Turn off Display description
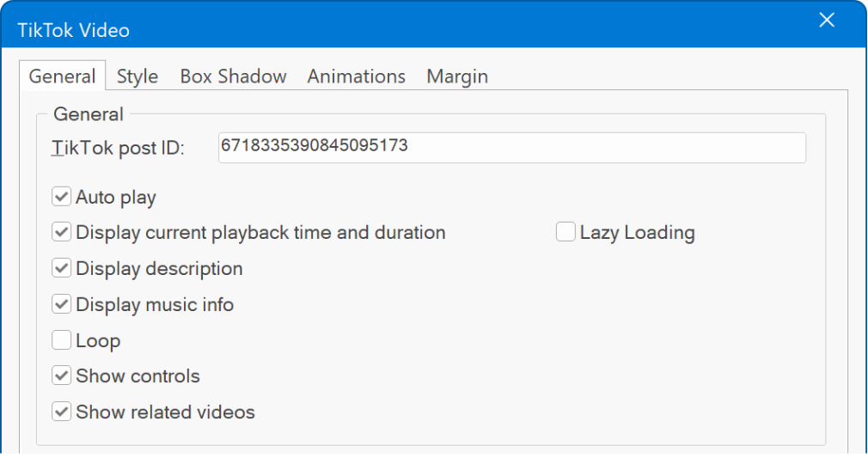This screenshot has height=458, width=868. point(61,268)
